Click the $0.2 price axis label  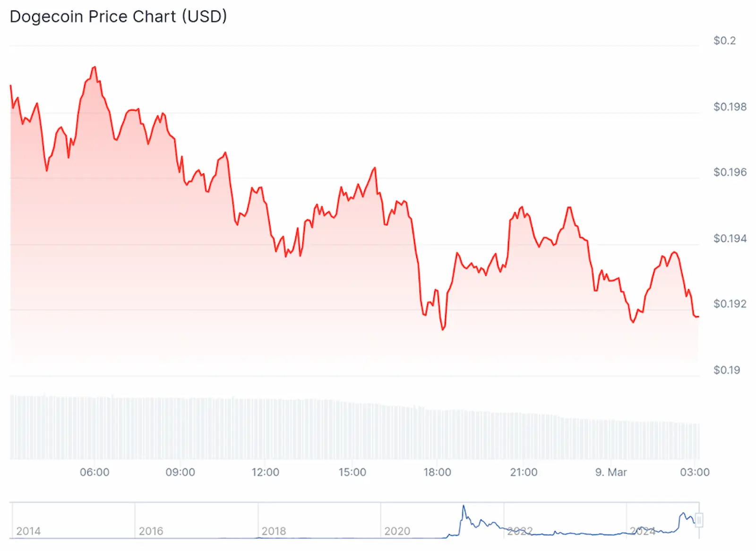point(724,41)
